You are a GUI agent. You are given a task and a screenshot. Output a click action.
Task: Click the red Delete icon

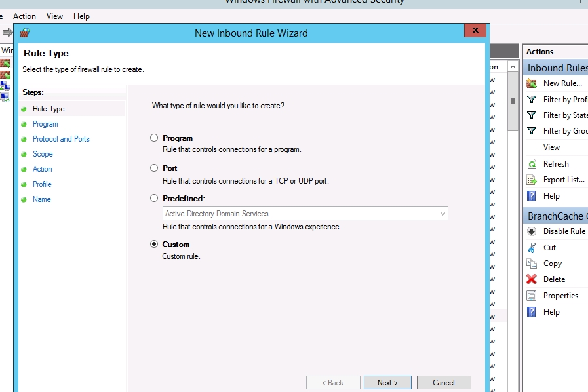(x=532, y=279)
